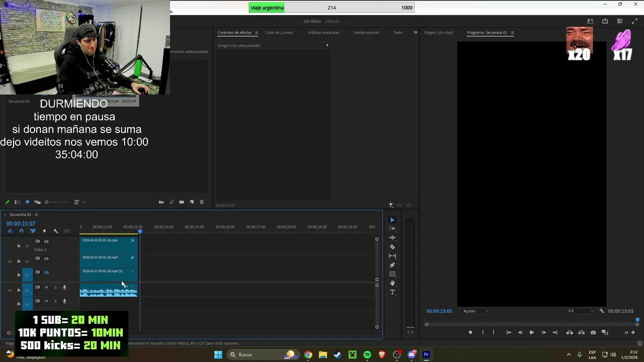Select the Hand tool
This screenshot has height=362, width=644.
[392, 283]
